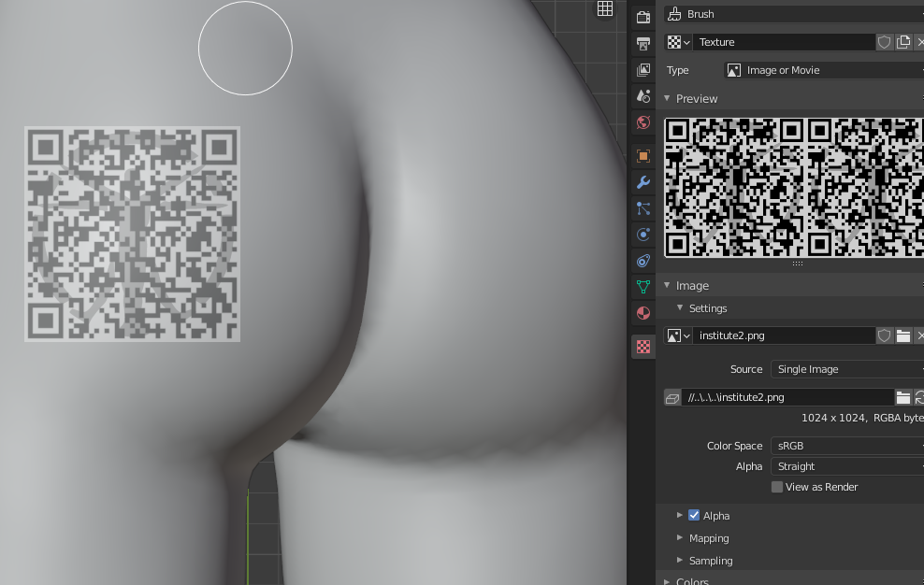Screen dimensions: 924x585
Task: Toggle fake user shield for institute2.png
Action: (x=884, y=335)
